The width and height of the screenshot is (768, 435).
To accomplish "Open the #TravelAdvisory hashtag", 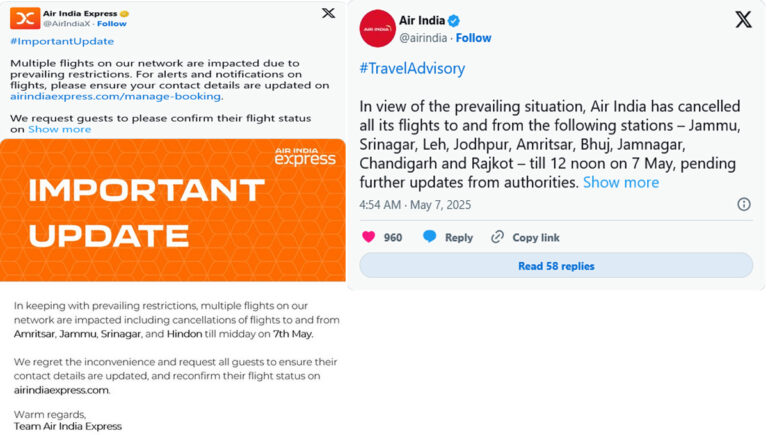I will click(x=412, y=69).
